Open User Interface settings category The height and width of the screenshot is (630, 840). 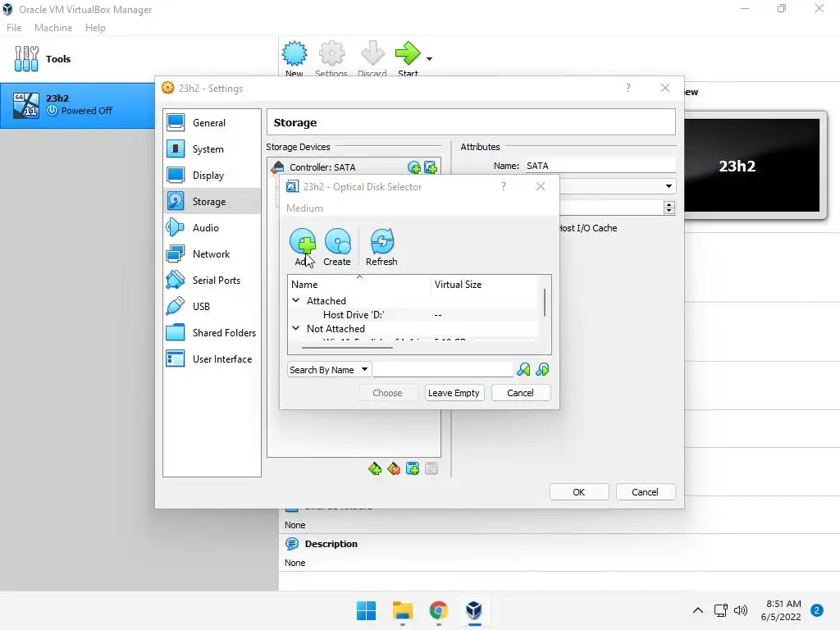[x=212, y=359]
